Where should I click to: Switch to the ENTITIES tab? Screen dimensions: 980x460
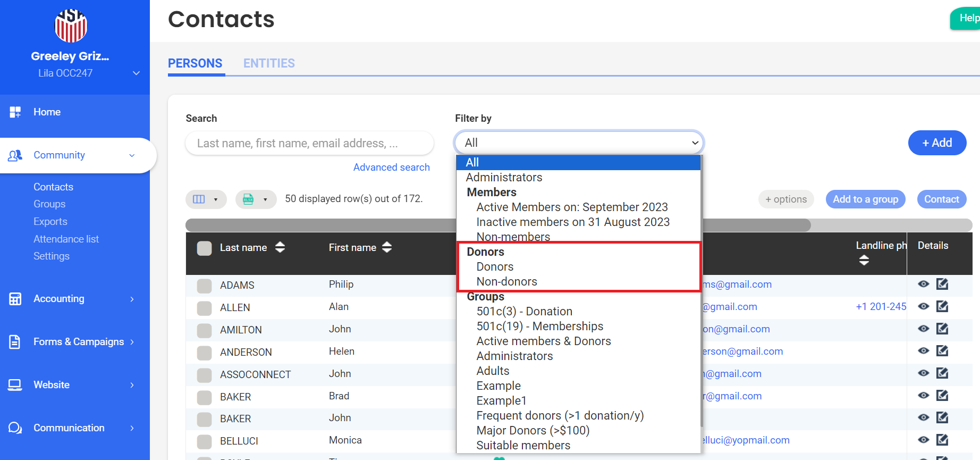(x=269, y=63)
